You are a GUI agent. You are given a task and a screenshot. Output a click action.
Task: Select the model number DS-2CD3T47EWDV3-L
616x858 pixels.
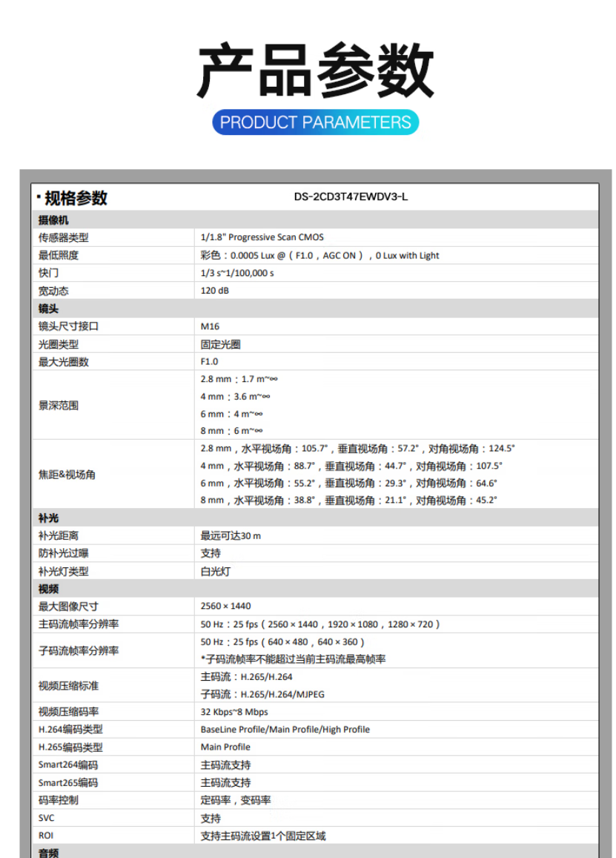tap(351, 197)
